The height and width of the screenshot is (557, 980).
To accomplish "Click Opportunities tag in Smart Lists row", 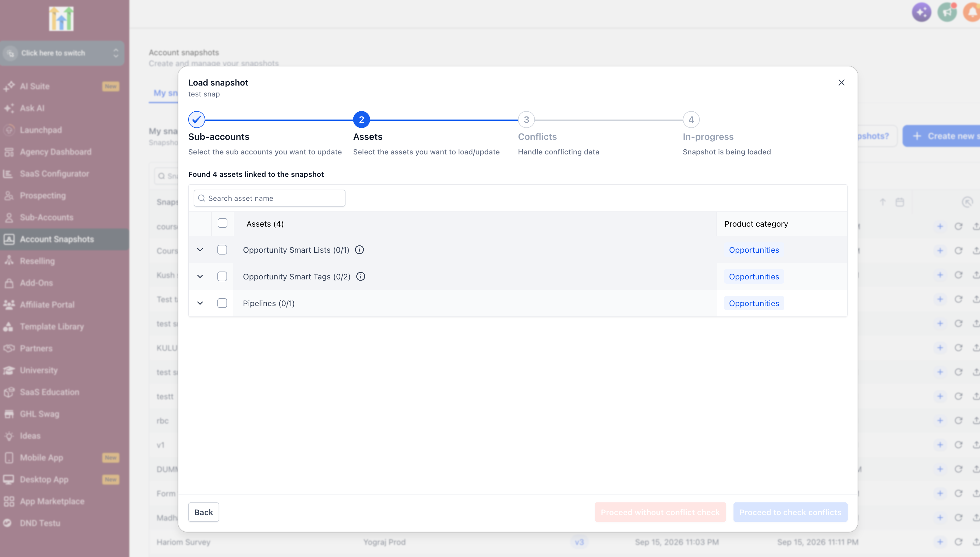I will coord(754,250).
